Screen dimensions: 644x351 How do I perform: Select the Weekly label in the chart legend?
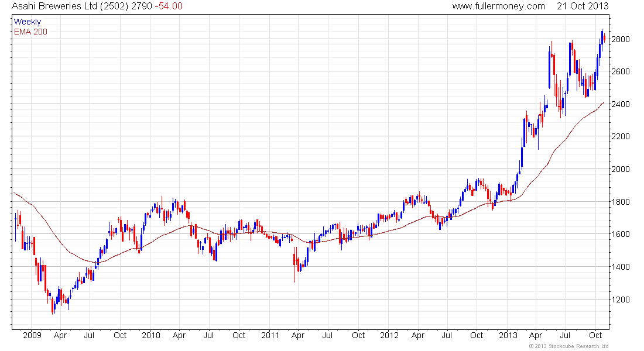pyautogui.click(x=28, y=22)
